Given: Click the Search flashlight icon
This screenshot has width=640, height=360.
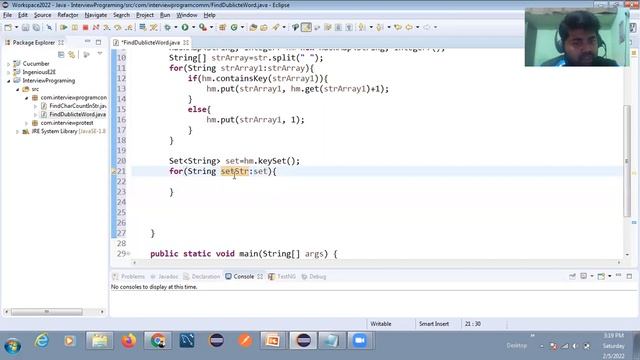Looking at the screenshot, I should pyautogui.click(x=276, y=27).
